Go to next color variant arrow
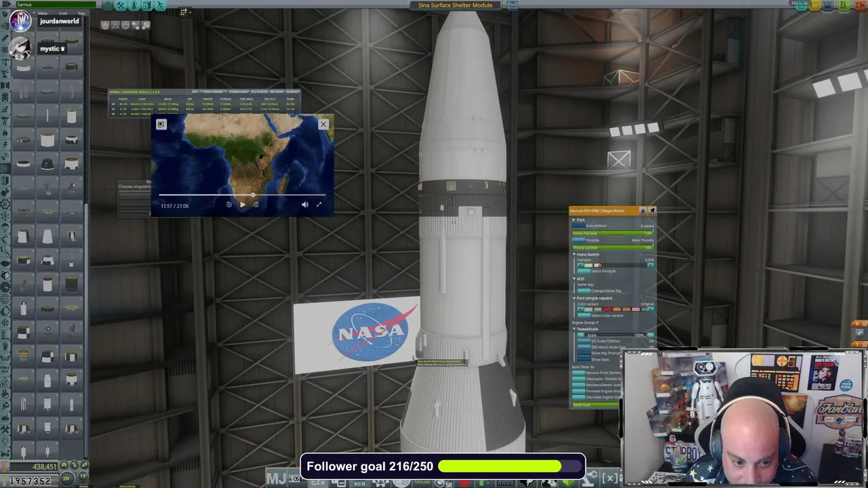The image size is (868, 488). pyautogui.click(x=651, y=309)
